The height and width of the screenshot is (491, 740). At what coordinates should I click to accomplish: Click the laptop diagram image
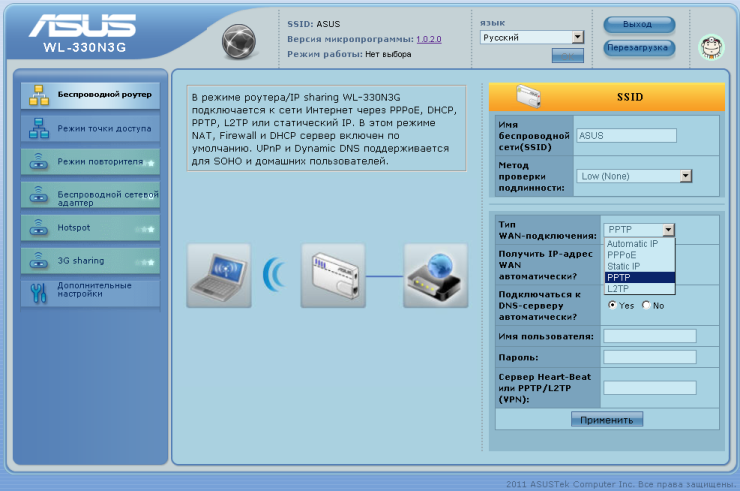(219, 276)
